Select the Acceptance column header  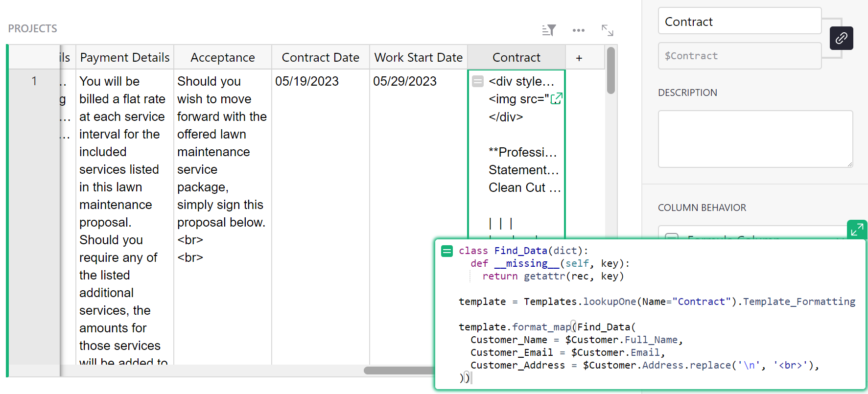tap(223, 58)
